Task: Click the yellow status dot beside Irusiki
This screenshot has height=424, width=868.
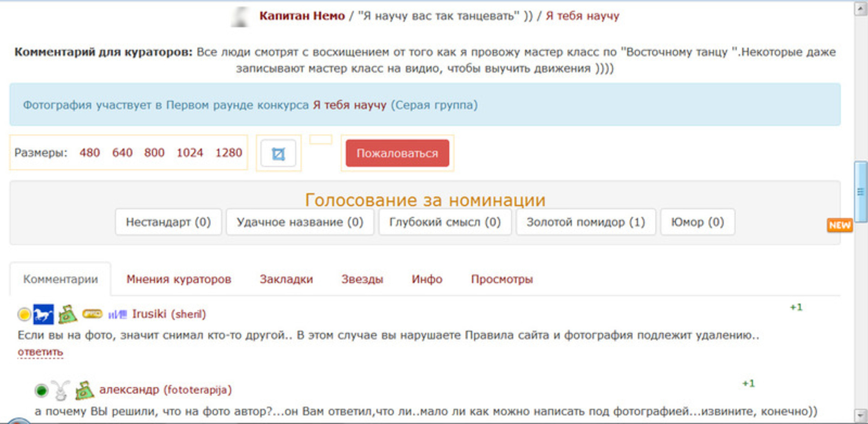Action: tap(24, 314)
